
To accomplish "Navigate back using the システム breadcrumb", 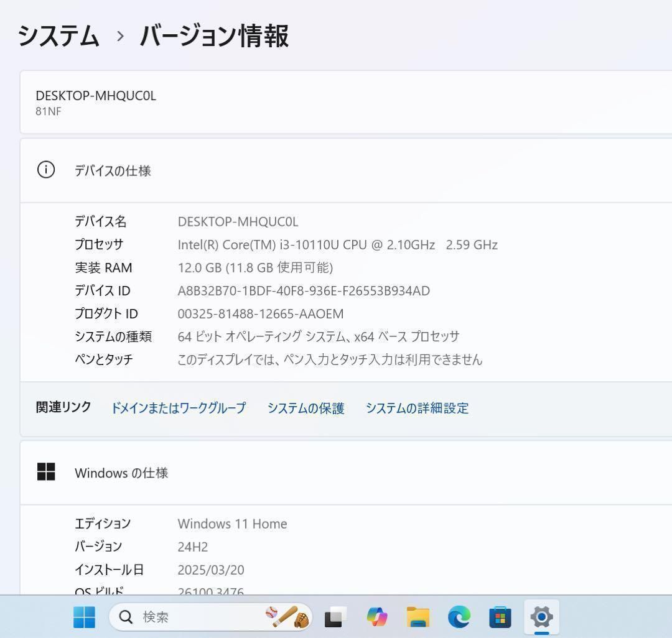I will coord(59,37).
